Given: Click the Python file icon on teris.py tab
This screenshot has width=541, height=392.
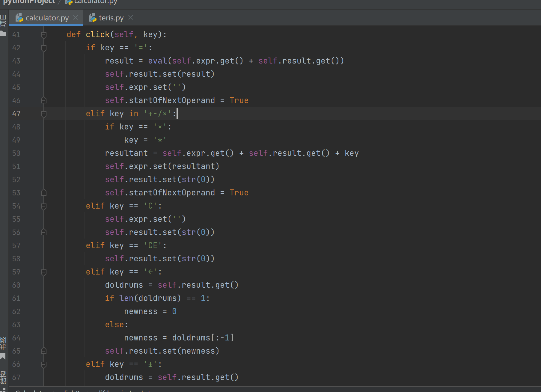Looking at the screenshot, I should coord(92,18).
